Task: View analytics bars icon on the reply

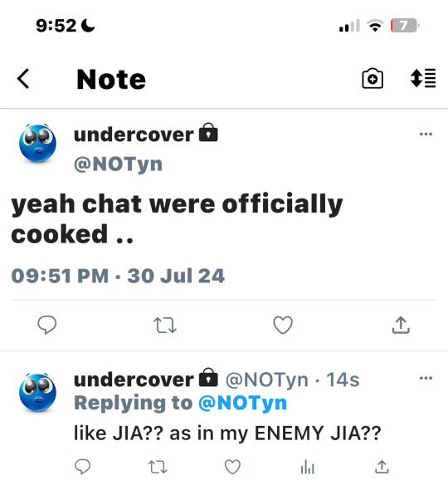Action: point(307,468)
